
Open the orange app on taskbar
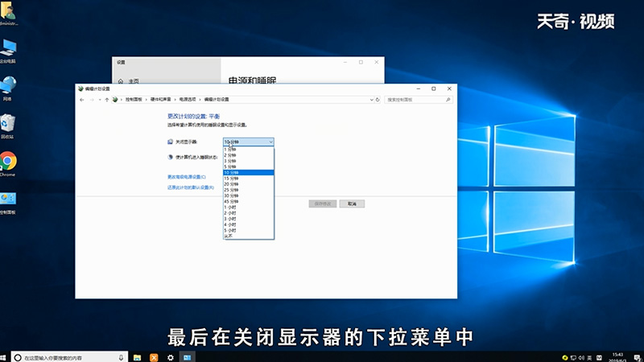tap(154, 357)
